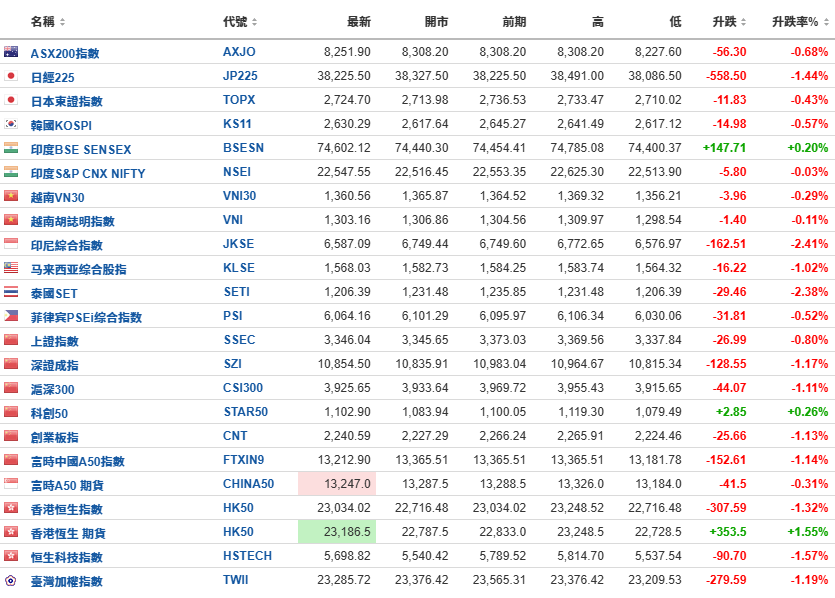Click the Vietnam flag beside 越南胡志明指數
Image resolution: width=835 pixels, height=598 pixels.
[x=11, y=219]
